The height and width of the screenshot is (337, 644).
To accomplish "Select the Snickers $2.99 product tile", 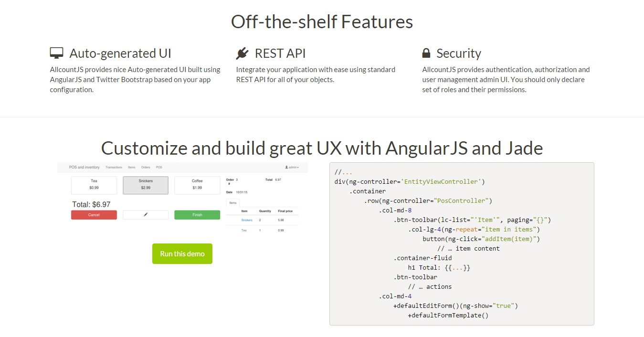I will tap(146, 185).
